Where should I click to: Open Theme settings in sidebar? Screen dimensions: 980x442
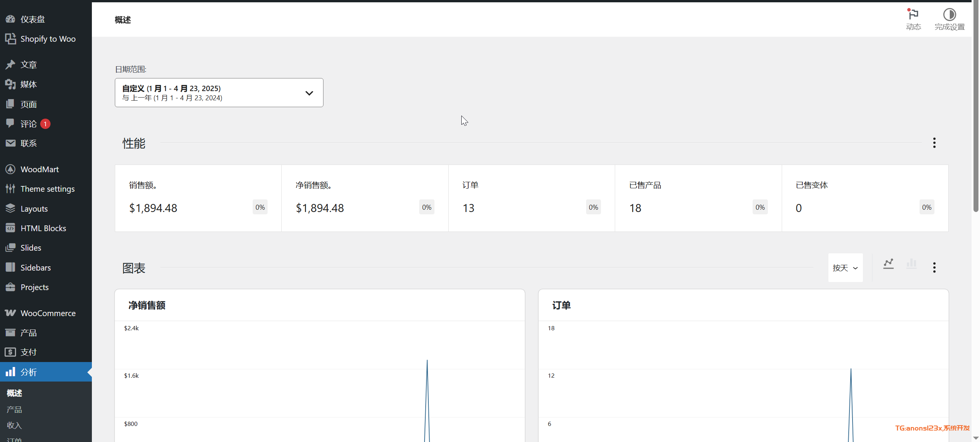click(x=47, y=189)
